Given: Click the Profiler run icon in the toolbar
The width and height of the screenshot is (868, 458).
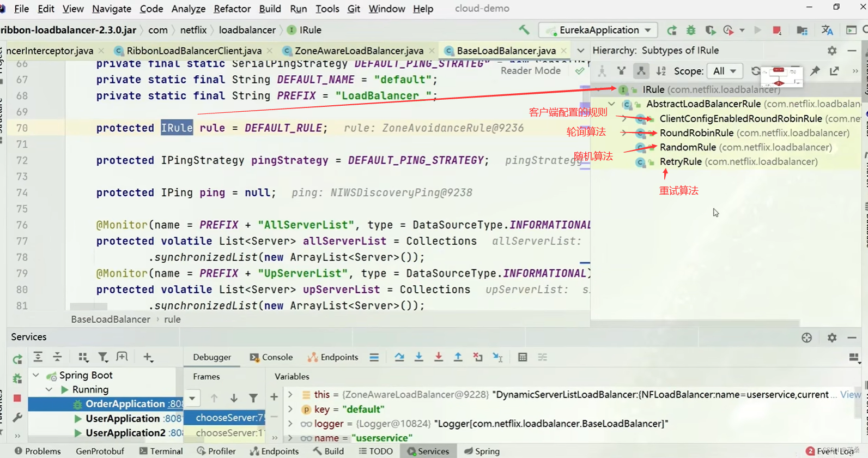Looking at the screenshot, I should pos(729,30).
